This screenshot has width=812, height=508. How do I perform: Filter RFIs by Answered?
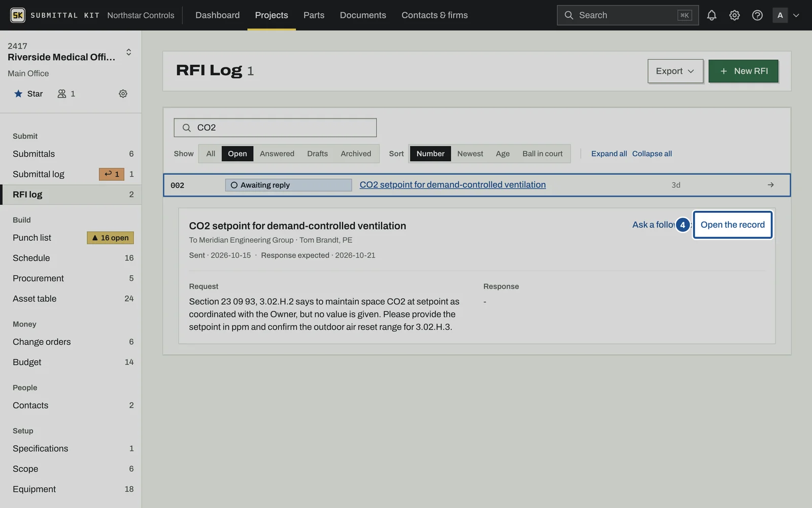click(x=277, y=153)
